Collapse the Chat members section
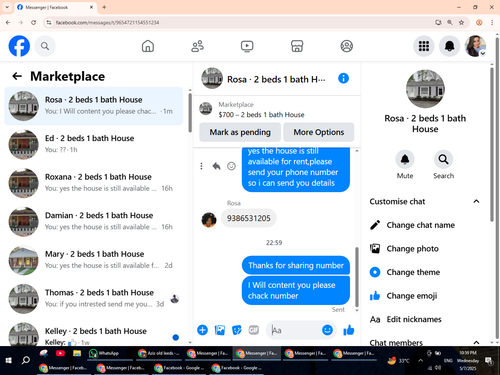The width and height of the screenshot is (500, 375). (476, 342)
